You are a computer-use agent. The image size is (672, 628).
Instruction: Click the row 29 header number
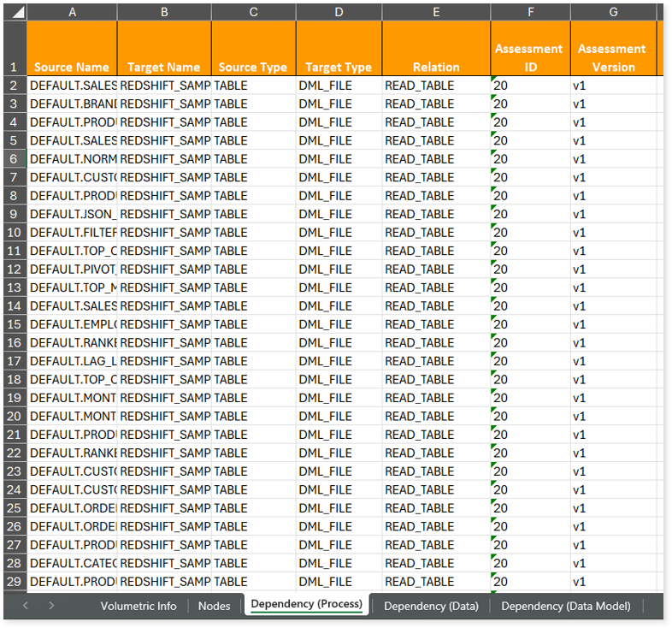pyautogui.click(x=14, y=582)
